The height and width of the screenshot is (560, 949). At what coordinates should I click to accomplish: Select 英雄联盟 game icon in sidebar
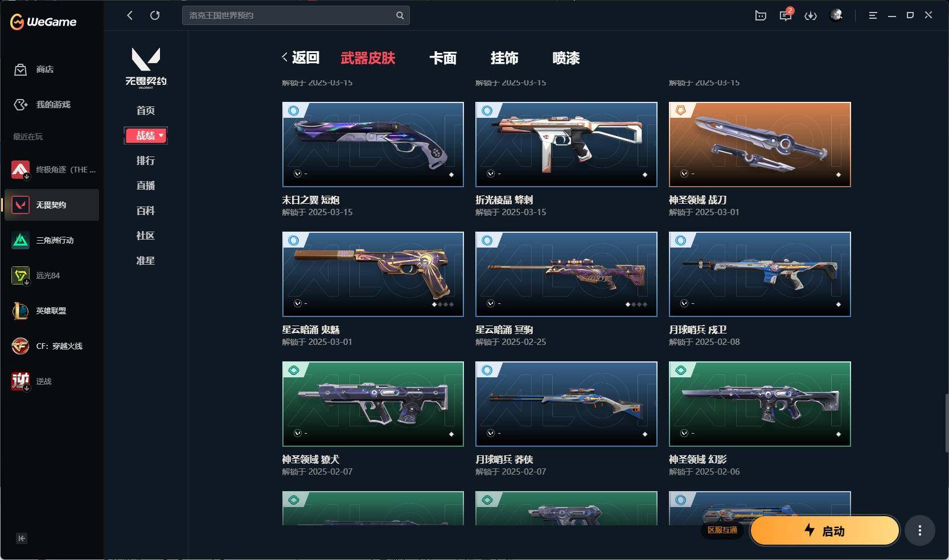pyautogui.click(x=20, y=311)
